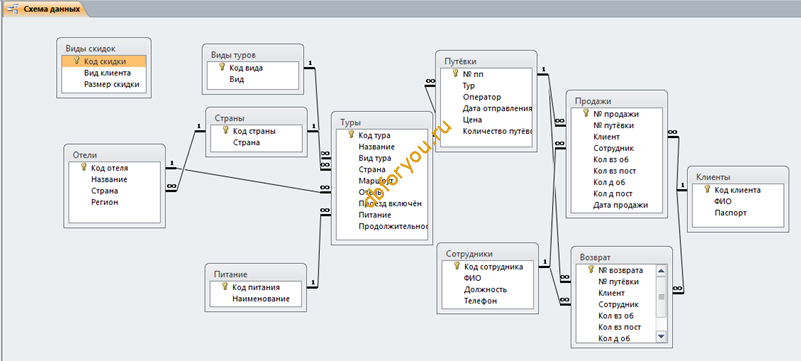Select the Виды туров table title

[233, 54]
